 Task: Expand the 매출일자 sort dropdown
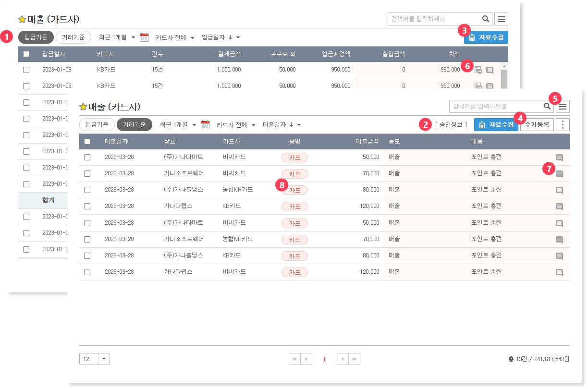[x=299, y=125]
